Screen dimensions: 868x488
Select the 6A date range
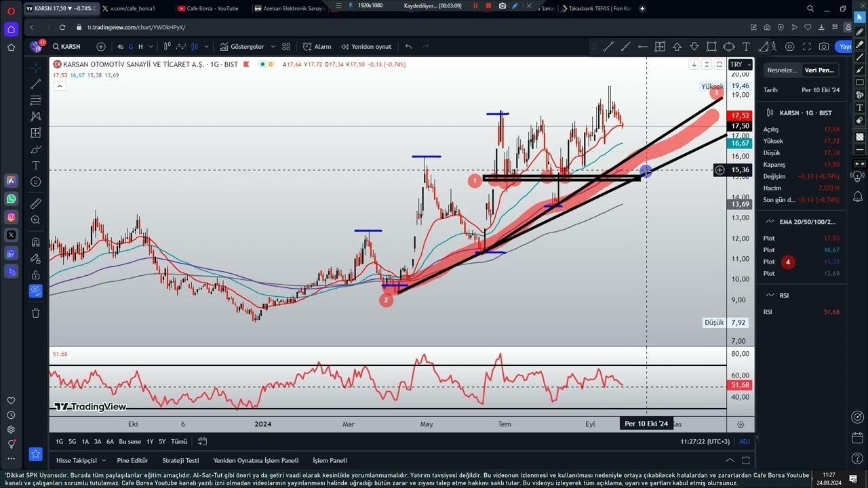(x=110, y=441)
